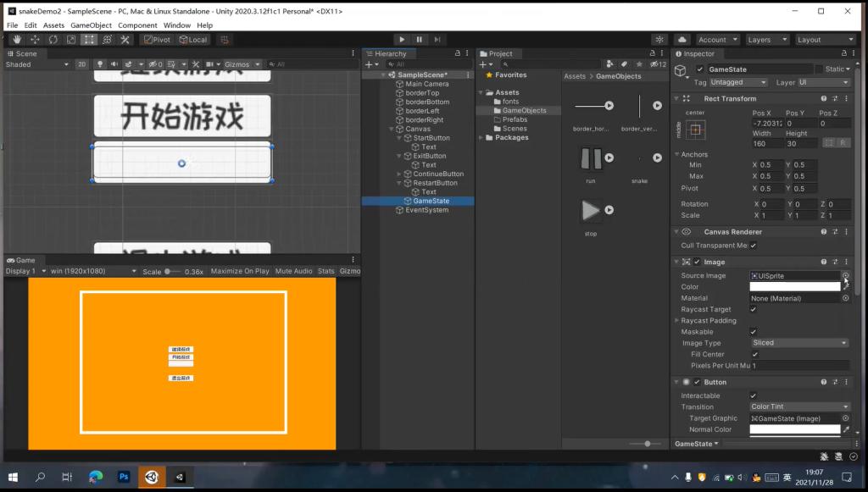Viewport: 868px width, 492px height.
Task: Activate the Rect tool in toolbar
Action: point(89,40)
